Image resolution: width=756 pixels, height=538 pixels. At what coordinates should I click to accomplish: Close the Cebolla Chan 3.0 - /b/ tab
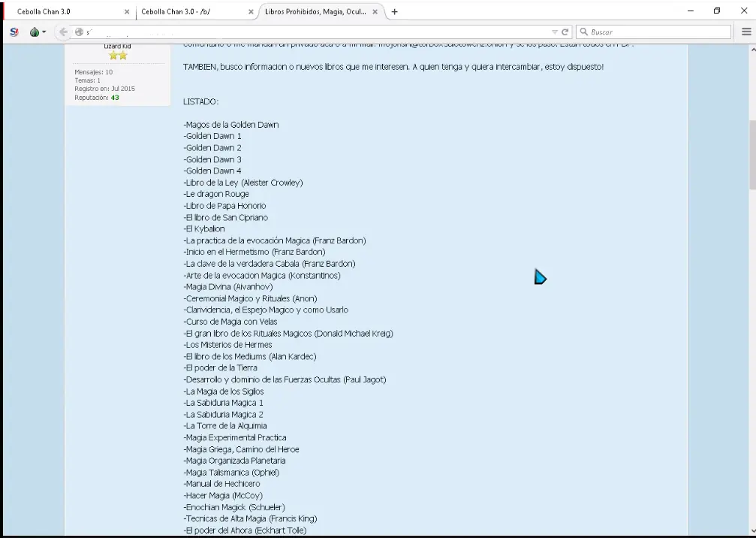click(251, 11)
